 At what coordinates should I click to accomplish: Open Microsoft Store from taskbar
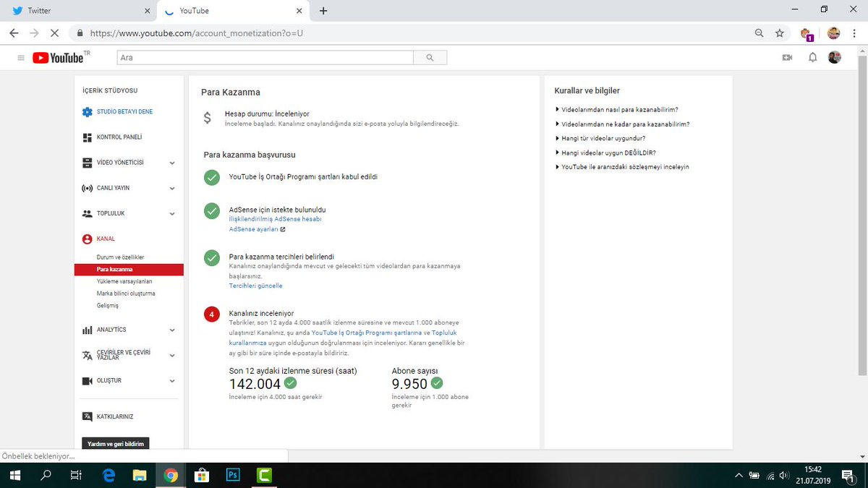tap(202, 475)
